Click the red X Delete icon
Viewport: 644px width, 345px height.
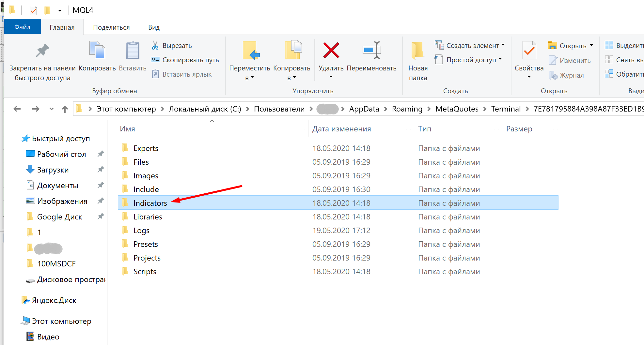point(331,51)
